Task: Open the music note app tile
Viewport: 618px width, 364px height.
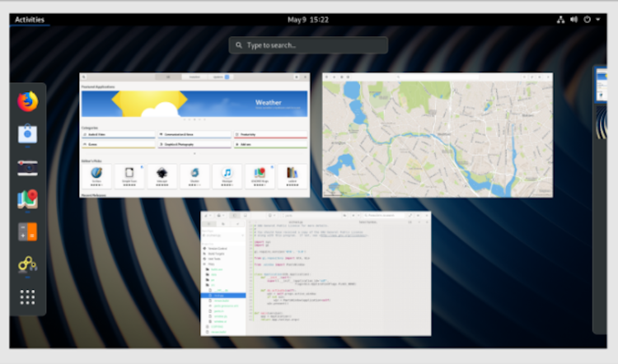Action: [227, 176]
